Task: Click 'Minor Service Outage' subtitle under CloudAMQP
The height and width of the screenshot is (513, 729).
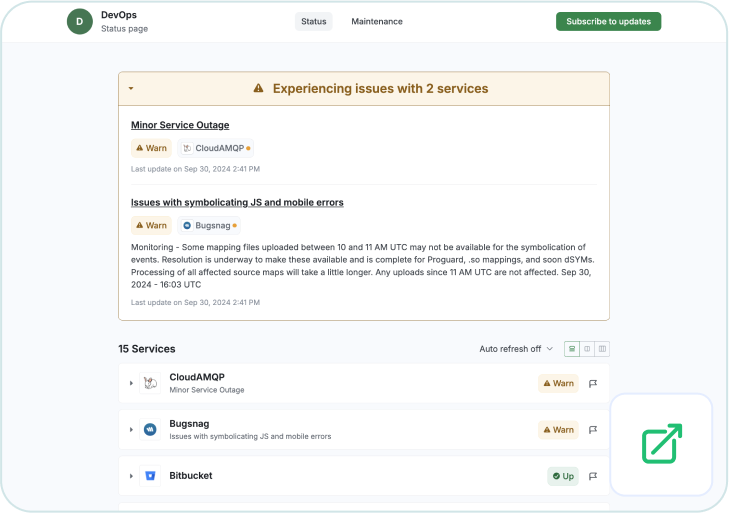Action: point(207,390)
